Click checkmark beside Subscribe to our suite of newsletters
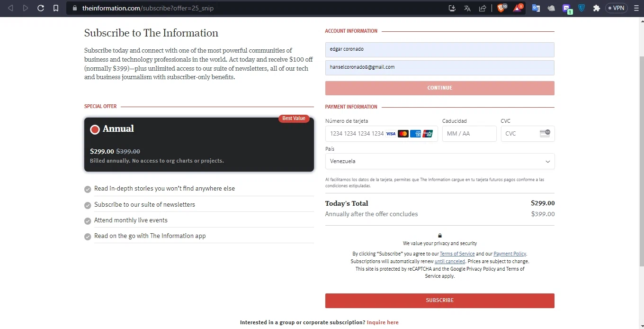 coord(88,205)
